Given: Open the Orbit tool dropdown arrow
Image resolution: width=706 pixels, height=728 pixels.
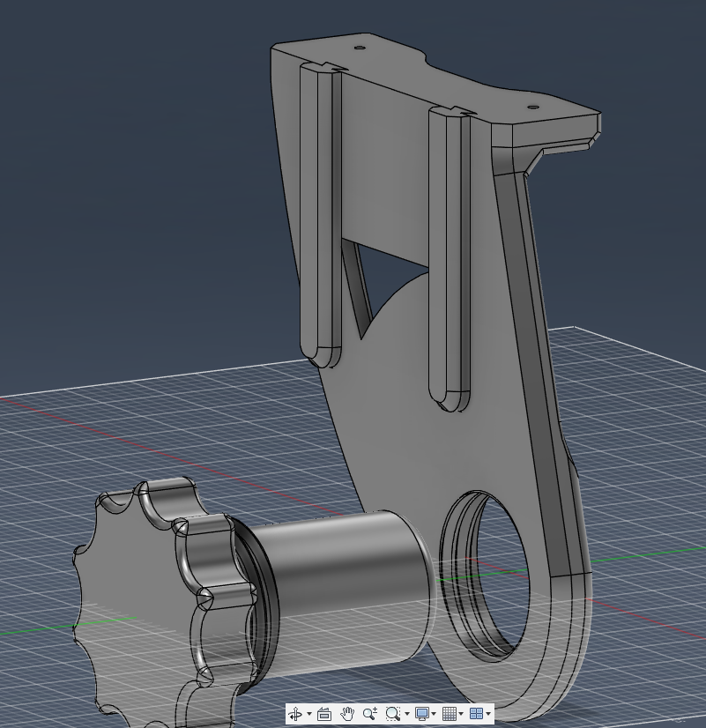Looking at the screenshot, I should [x=309, y=714].
